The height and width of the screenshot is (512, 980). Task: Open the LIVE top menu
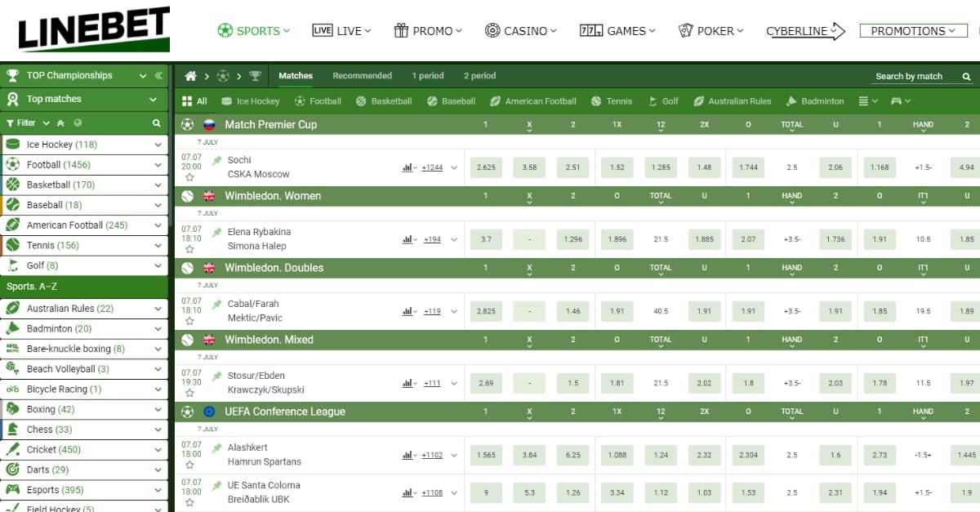[x=341, y=31]
